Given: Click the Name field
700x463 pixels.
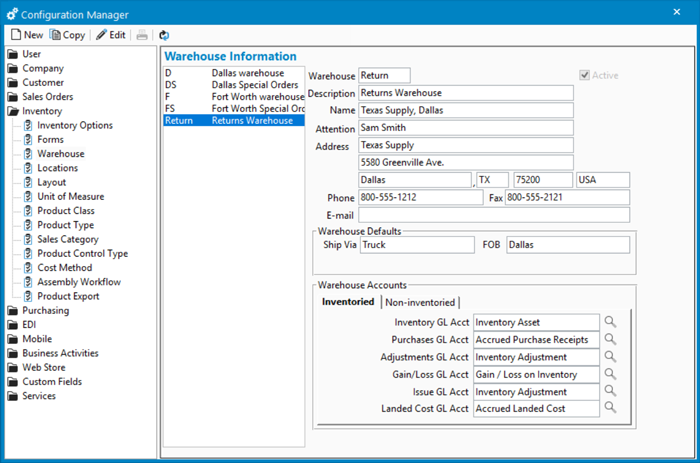Looking at the screenshot, I should pyautogui.click(x=466, y=110).
